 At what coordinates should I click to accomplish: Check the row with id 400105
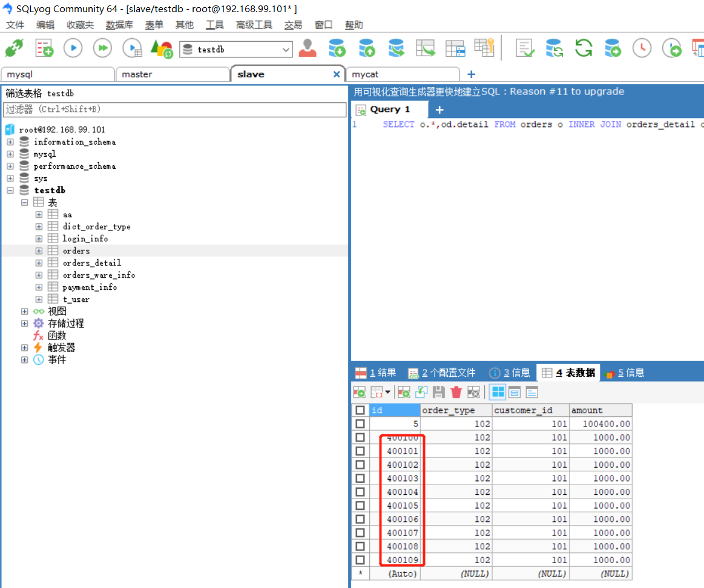pos(360,505)
